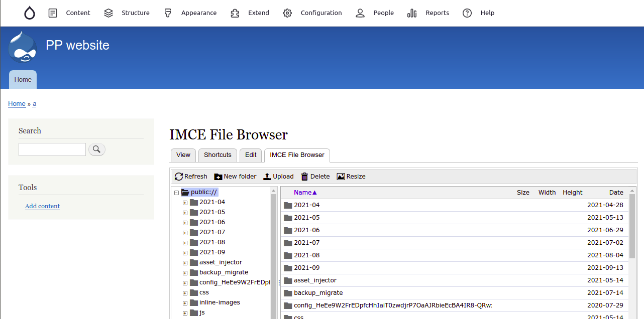This screenshot has height=319, width=644.
Task: Open the Configuration menu
Action: point(320,13)
